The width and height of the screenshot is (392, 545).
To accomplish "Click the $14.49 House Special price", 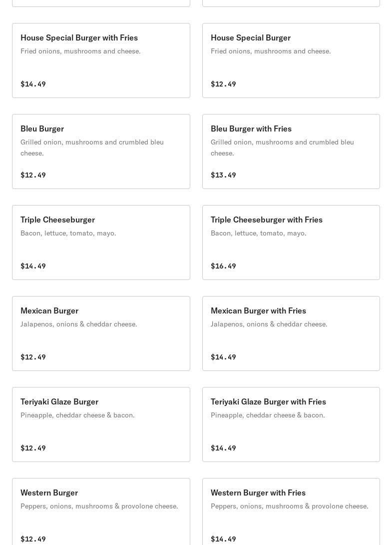I will pyautogui.click(x=33, y=84).
